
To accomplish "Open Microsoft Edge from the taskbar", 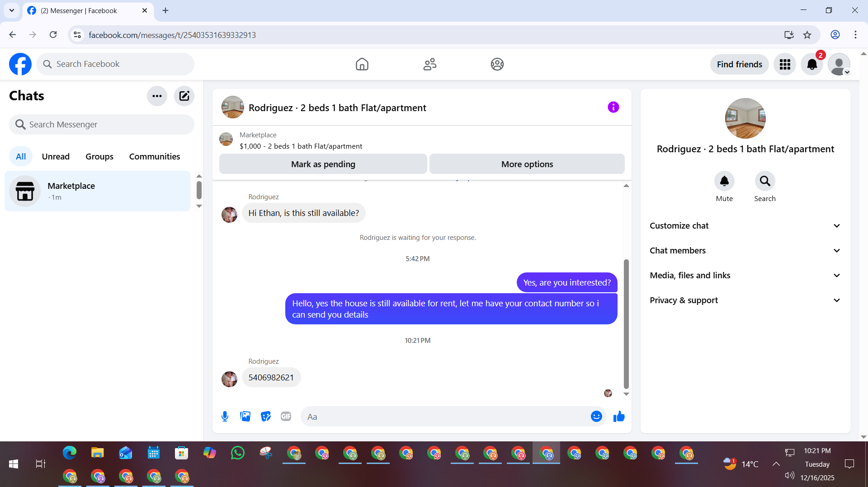I will 69,453.
